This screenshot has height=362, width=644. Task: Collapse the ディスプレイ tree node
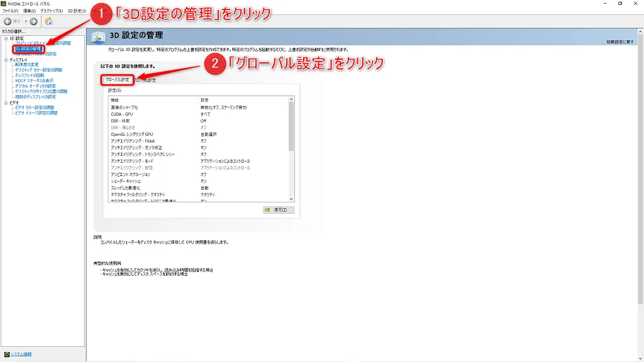click(x=6, y=60)
